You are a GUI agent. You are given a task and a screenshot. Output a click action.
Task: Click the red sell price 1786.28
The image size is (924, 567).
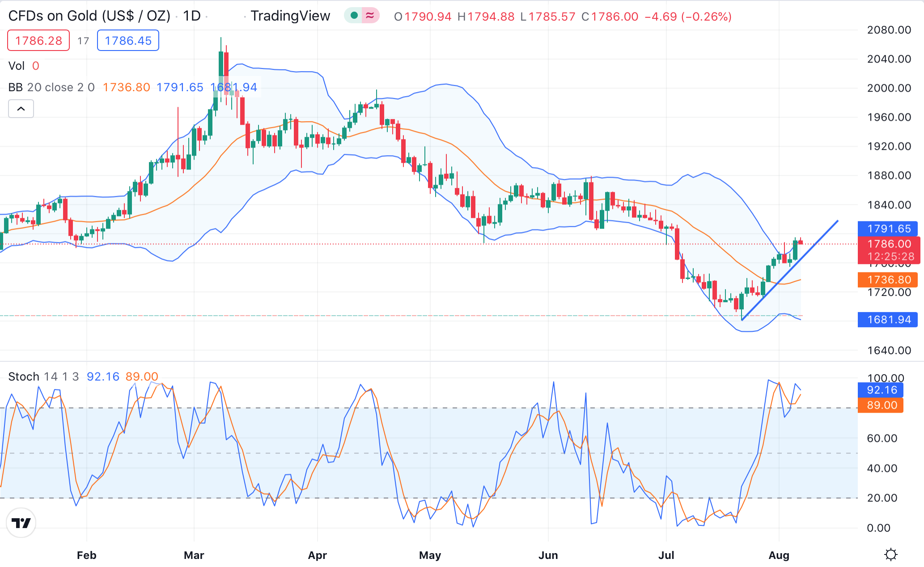coord(38,41)
